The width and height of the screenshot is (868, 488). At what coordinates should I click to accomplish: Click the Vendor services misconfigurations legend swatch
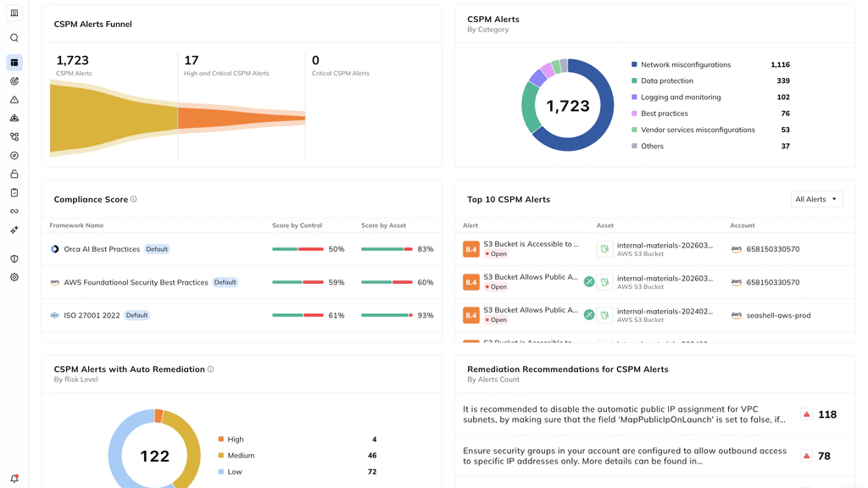coord(634,130)
